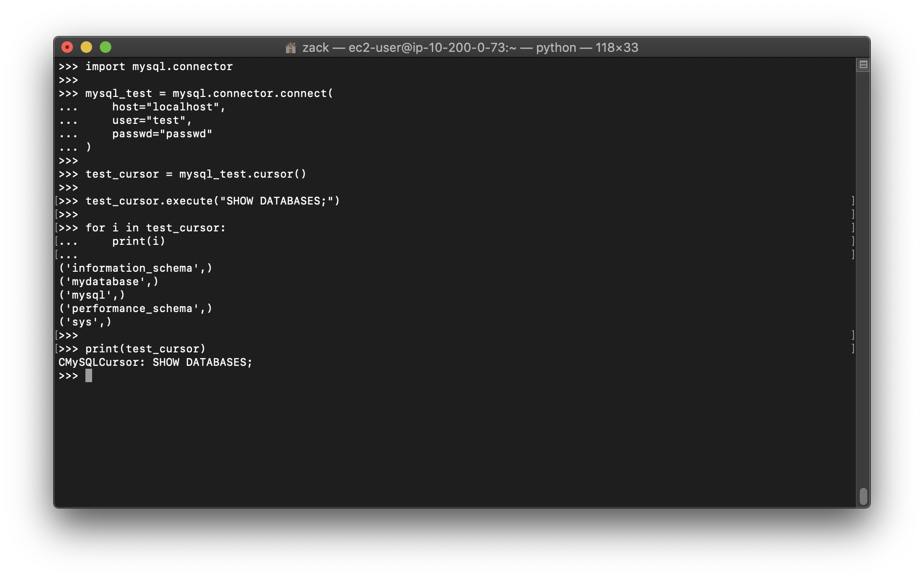
Task: Zoom the terminal using green button
Action: point(106,47)
